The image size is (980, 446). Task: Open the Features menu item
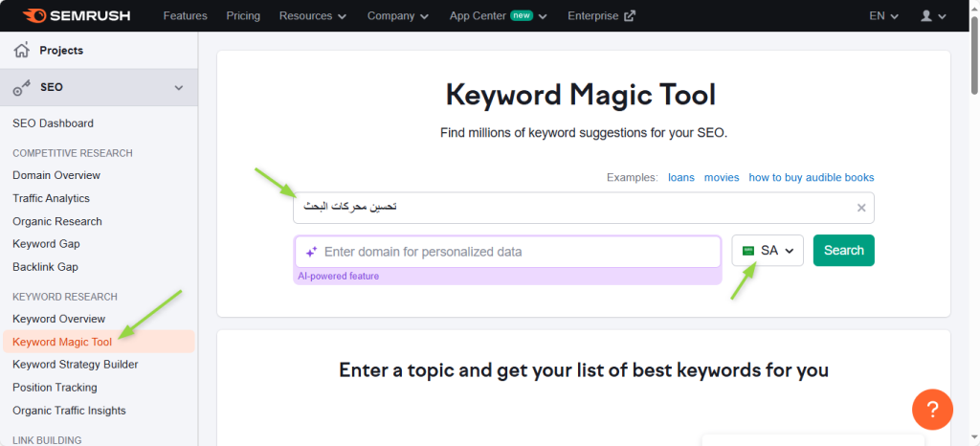pos(185,15)
